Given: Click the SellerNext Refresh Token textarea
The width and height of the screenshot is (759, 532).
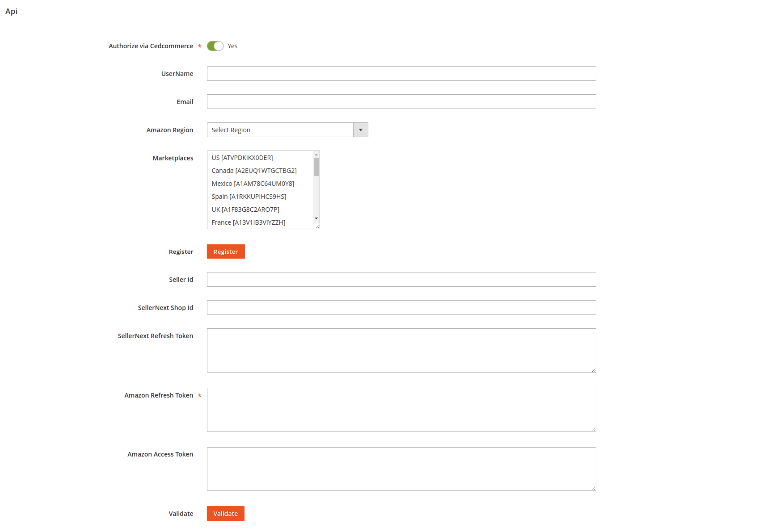Looking at the screenshot, I should pos(401,351).
